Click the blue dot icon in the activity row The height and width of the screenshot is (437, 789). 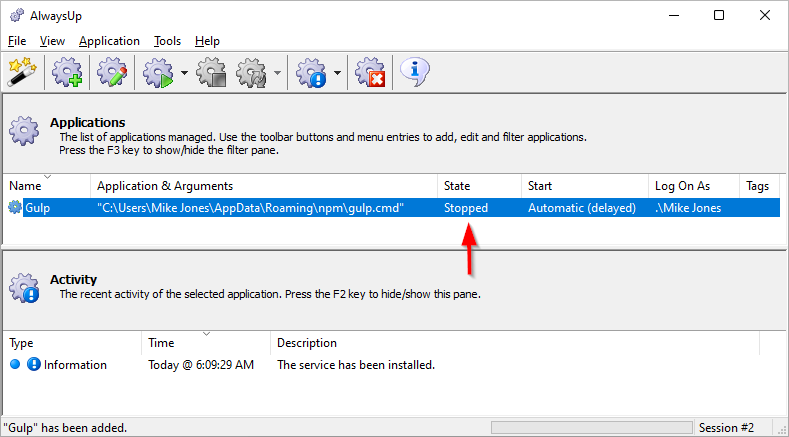pos(15,364)
